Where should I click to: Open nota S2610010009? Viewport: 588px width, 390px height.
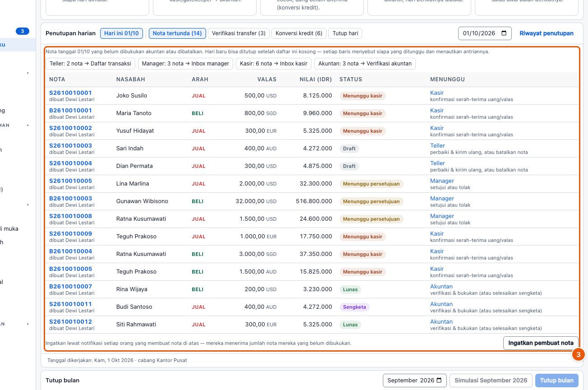click(x=70, y=234)
